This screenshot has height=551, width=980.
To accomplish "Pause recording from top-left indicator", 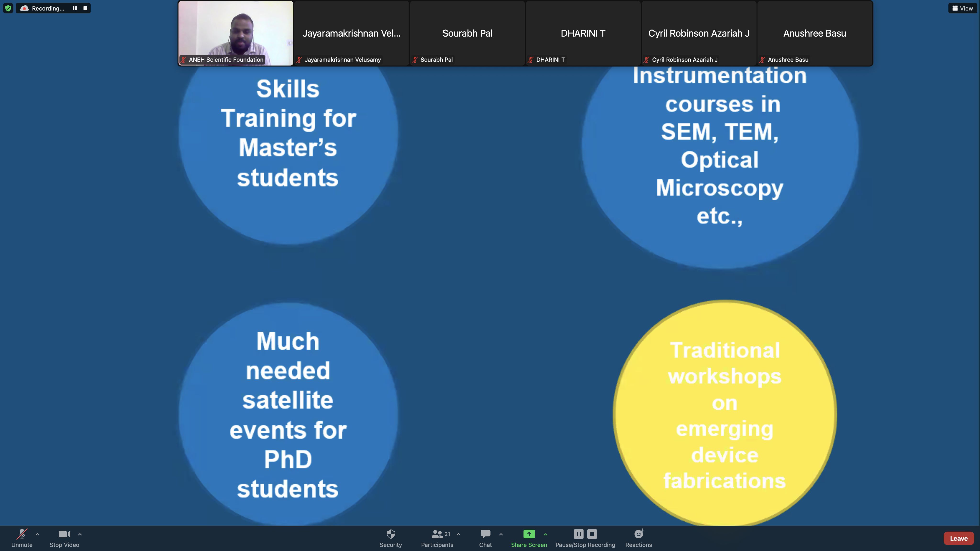I will coord(75,8).
